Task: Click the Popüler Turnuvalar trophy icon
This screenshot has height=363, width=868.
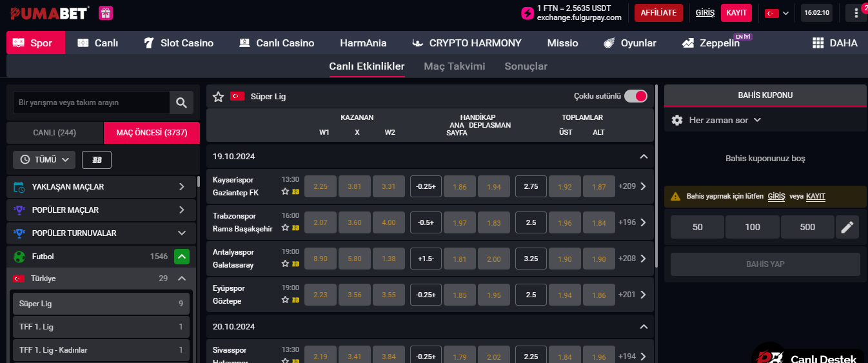Action: click(19, 233)
